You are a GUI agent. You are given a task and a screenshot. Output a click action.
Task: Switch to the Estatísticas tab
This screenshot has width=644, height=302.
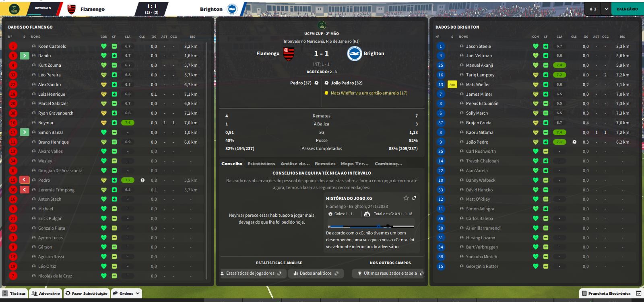pos(261,164)
